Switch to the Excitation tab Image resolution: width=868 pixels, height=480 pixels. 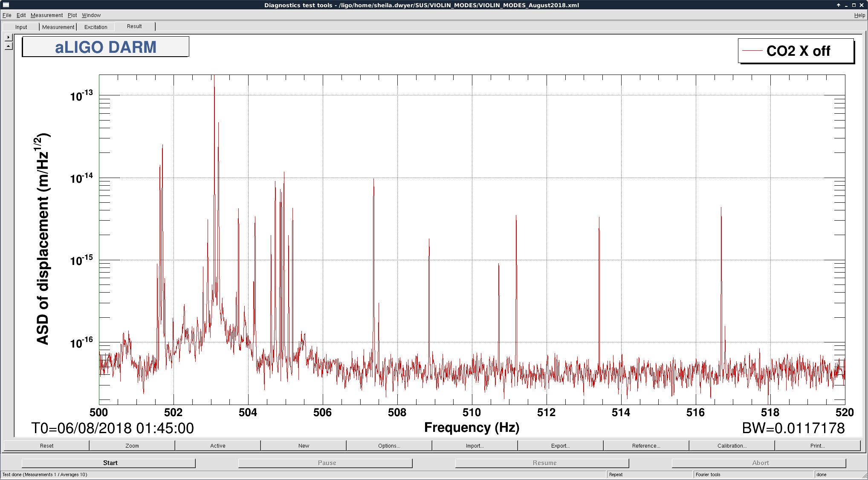95,27
